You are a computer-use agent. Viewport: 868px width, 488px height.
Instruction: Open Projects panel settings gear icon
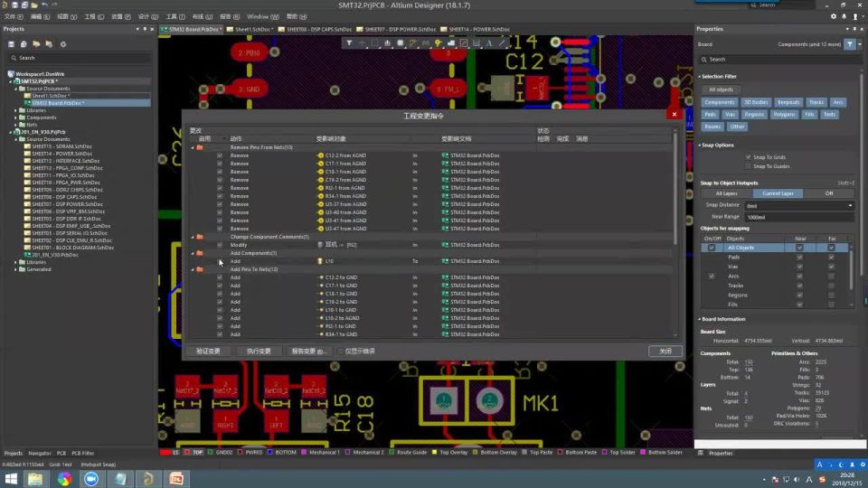pos(63,44)
